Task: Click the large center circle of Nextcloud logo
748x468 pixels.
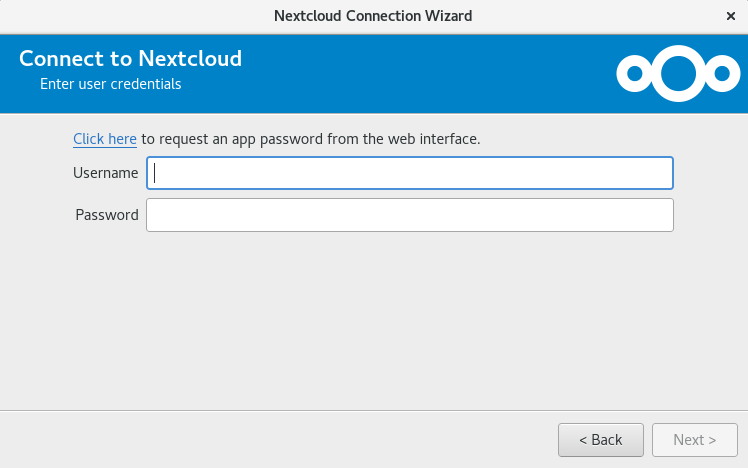Action: (x=678, y=73)
